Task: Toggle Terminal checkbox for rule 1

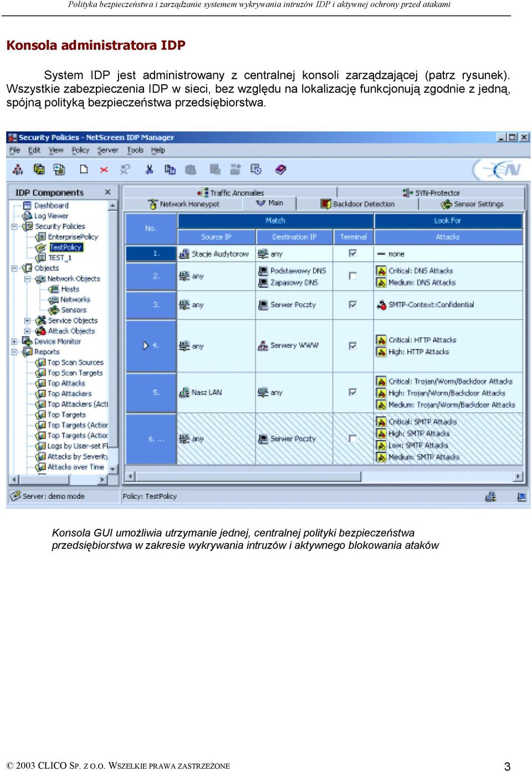Action: 352,253
